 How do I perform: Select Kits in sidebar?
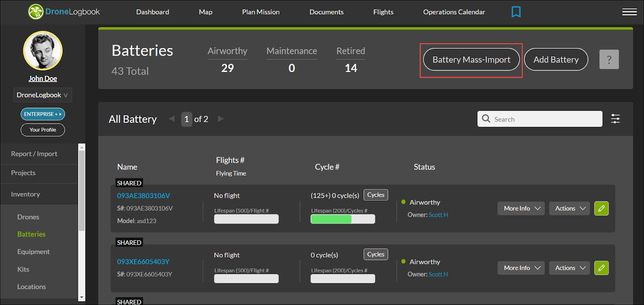(23, 269)
